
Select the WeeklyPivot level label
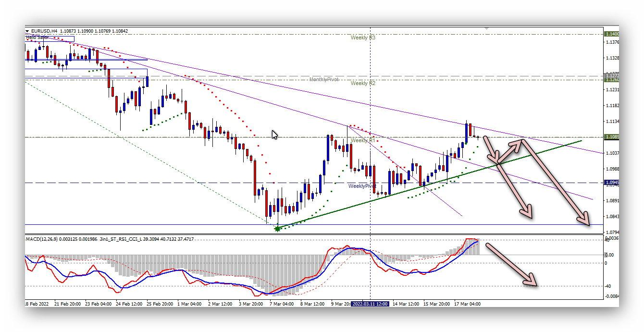pyautogui.click(x=362, y=186)
